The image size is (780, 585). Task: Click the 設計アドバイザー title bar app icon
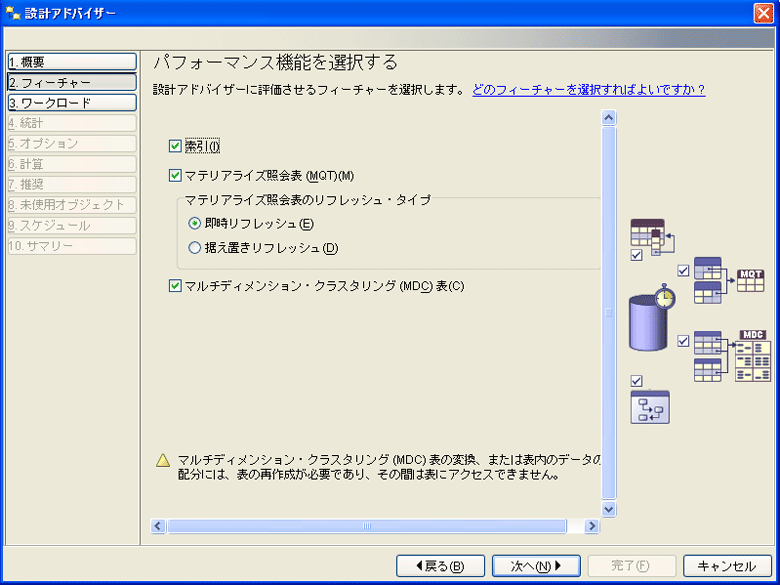click(12, 13)
